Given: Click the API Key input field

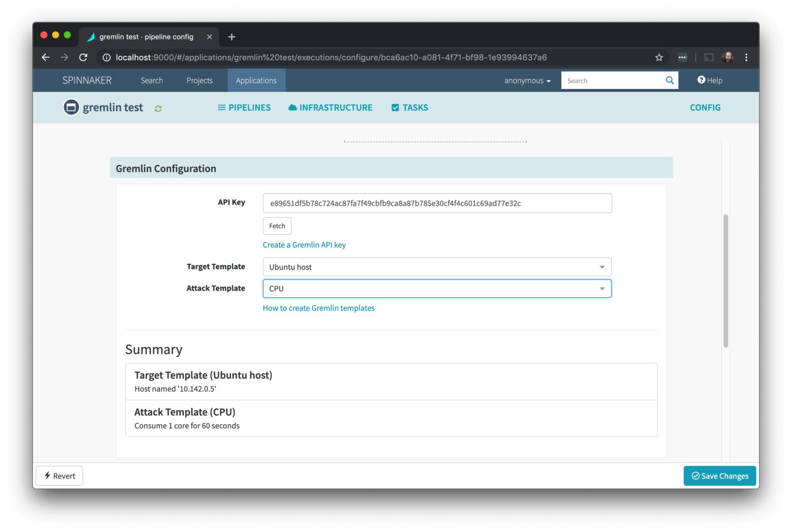Looking at the screenshot, I should pos(437,203).
